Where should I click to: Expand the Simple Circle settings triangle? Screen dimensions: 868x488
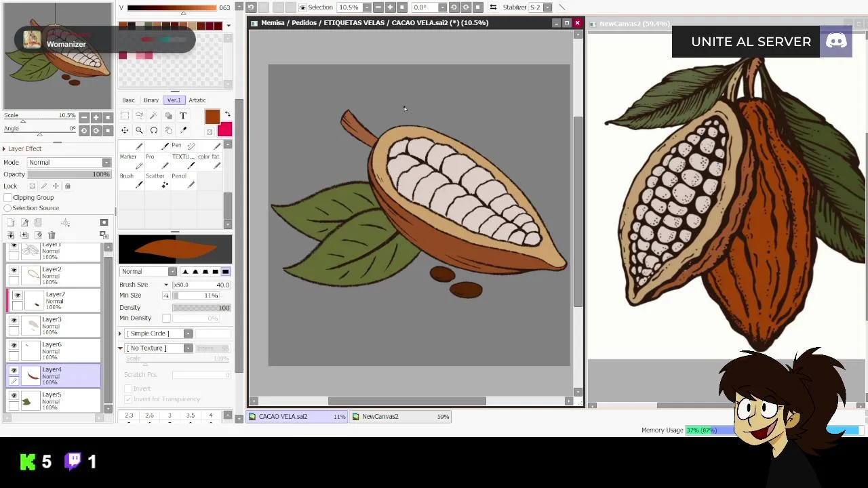[121, 333]
